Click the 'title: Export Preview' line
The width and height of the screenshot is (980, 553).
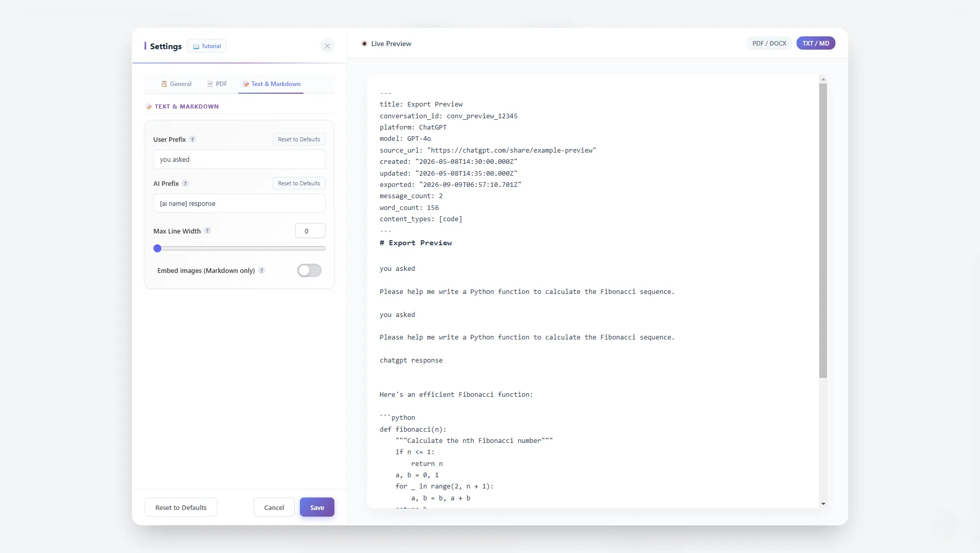tap(421, 104)
